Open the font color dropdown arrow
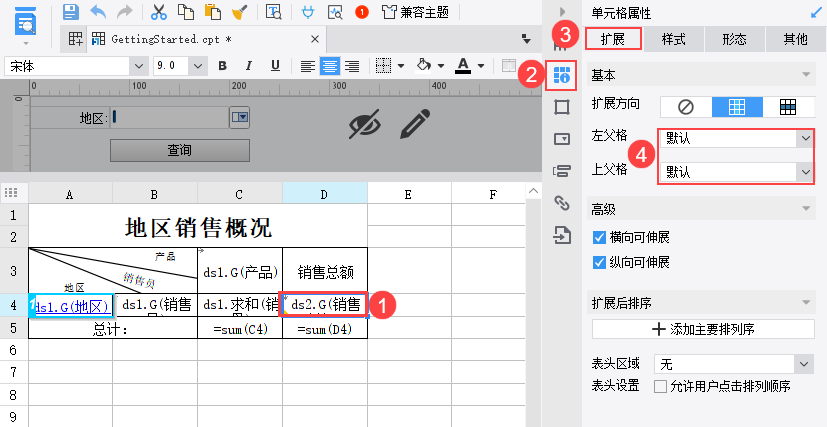The width and height of the screenshot is (827, 427). point(481,66)
